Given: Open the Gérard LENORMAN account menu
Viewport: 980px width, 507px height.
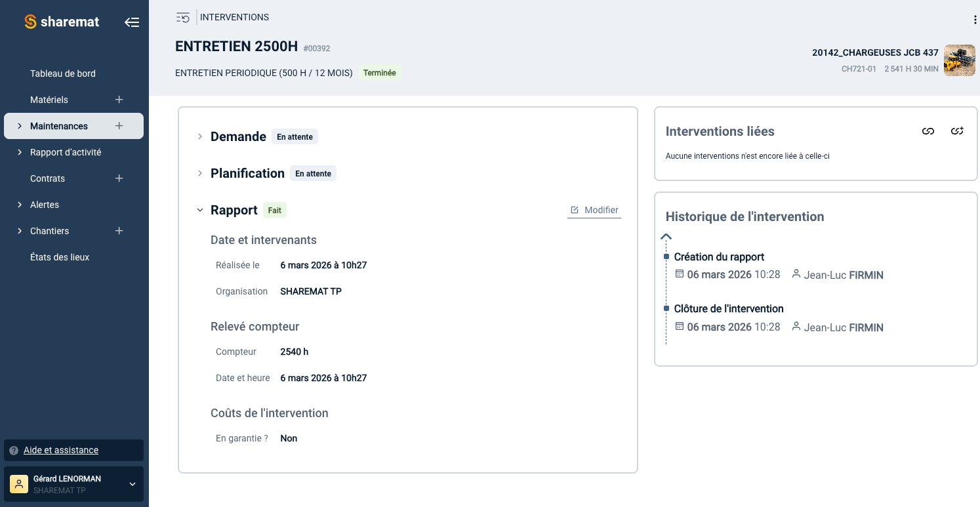Looking at the screenshot, I should tap(73, 483).
